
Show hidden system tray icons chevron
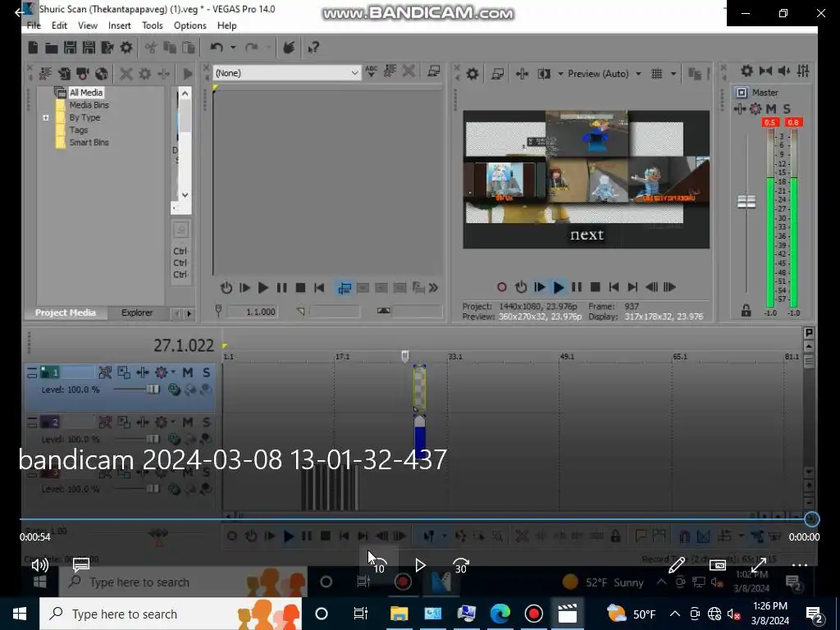tap(675, 614)
